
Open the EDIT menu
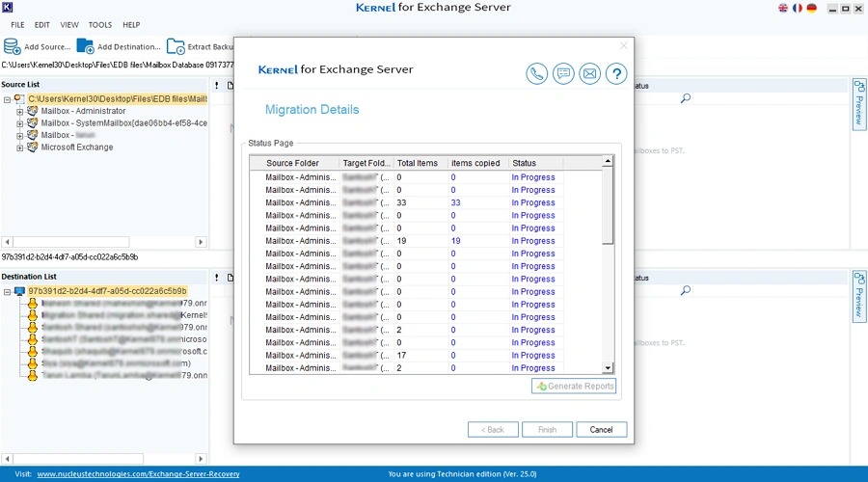pyautogui.click(x=42, y=25)
